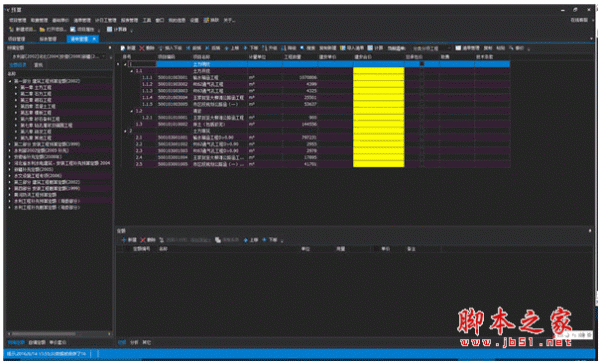The width and height of the screenshot is (600, 363).
Task: Open the 关于 menu item
Action: 229,20
